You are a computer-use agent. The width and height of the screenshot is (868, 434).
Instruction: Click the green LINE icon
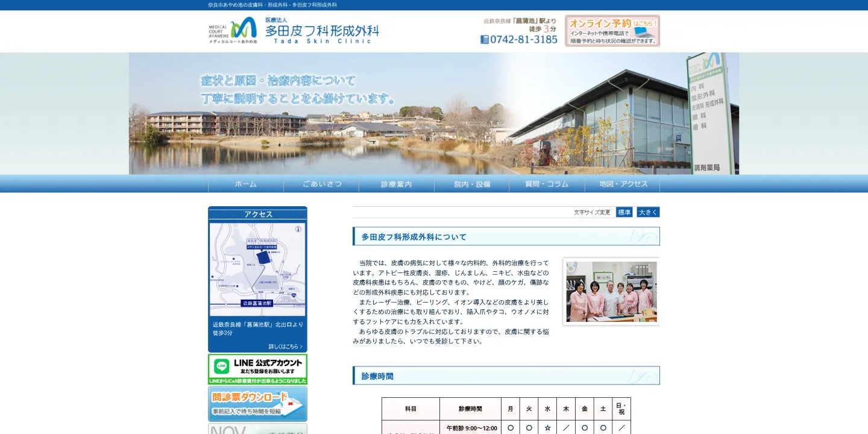pos(221,366)
